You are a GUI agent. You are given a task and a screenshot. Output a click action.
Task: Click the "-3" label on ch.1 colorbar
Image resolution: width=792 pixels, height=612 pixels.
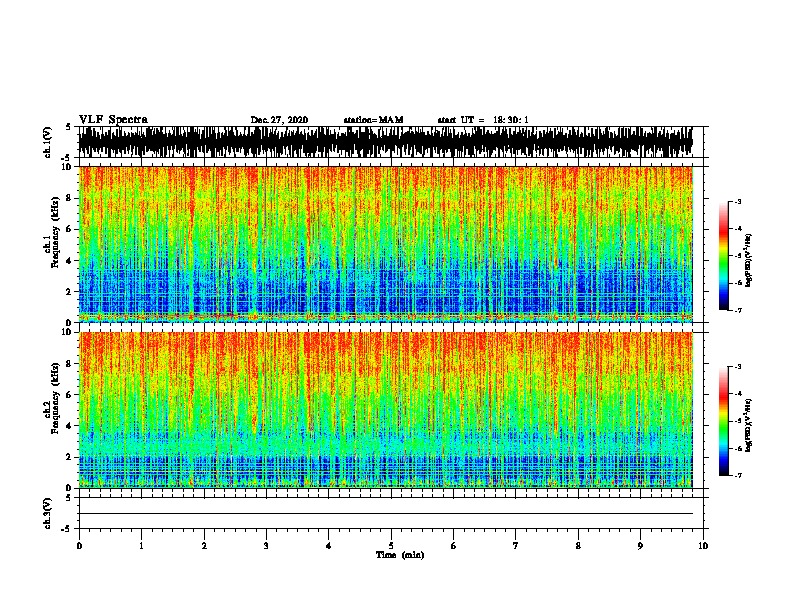738,202
